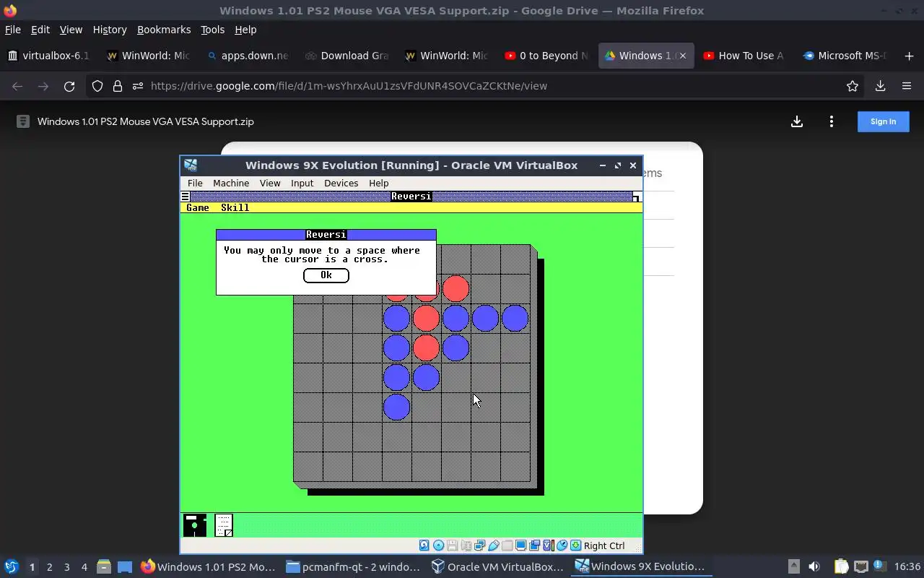Go back in Firefox

(17, 86)
